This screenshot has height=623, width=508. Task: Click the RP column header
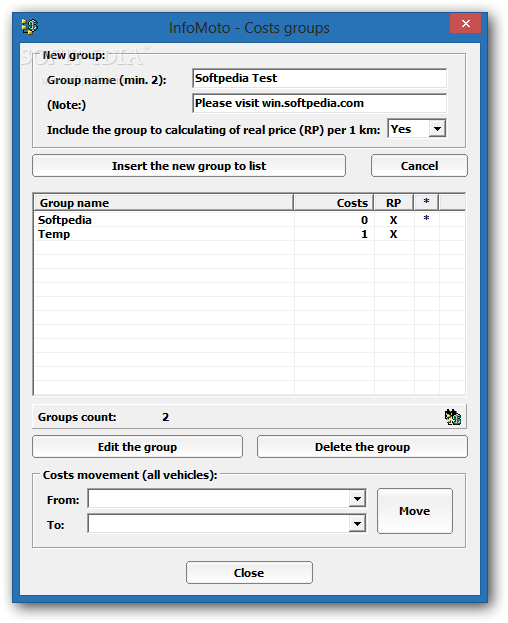394,203
